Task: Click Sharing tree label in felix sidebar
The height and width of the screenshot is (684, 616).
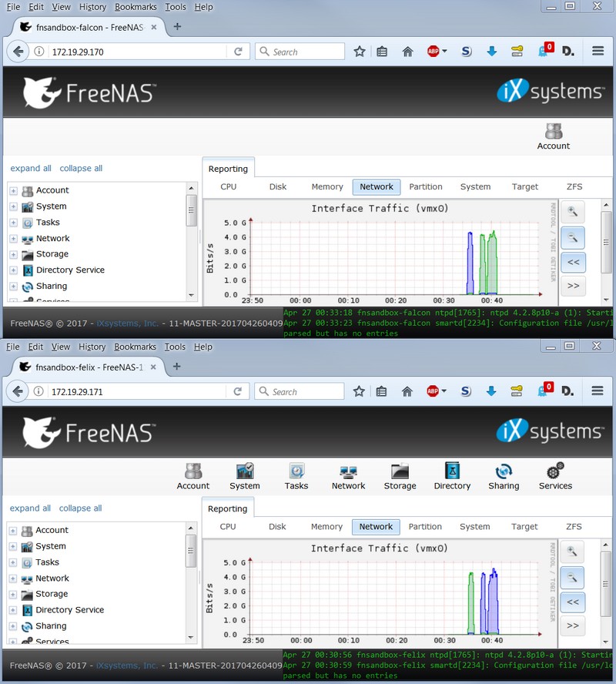Action: point(51,626)
